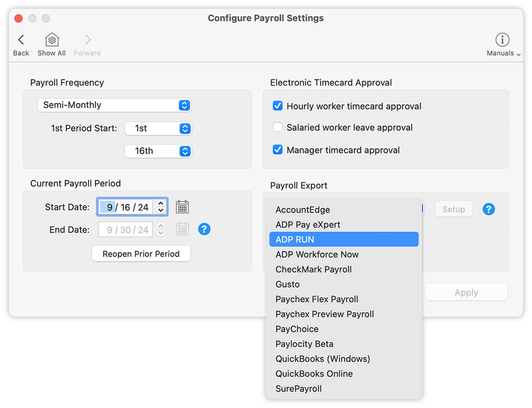Select QuickBooks Online from the export list
The image size is (532, 408).
coord(314,373)
